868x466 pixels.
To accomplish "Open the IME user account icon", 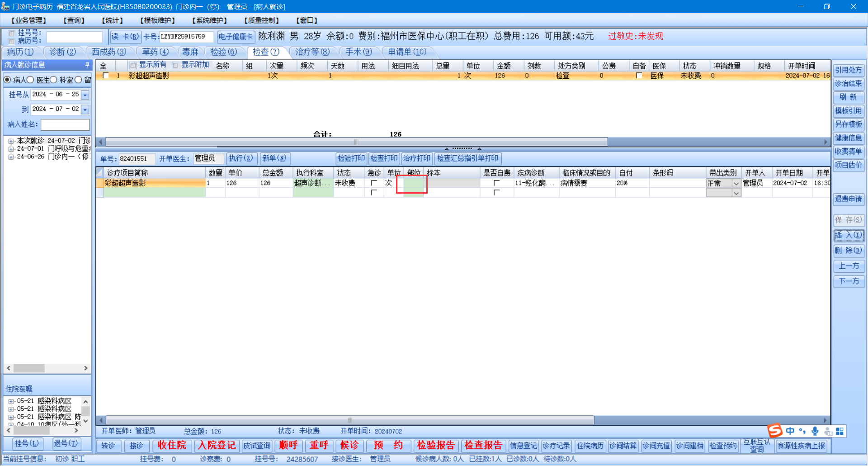I will [828, 431].
